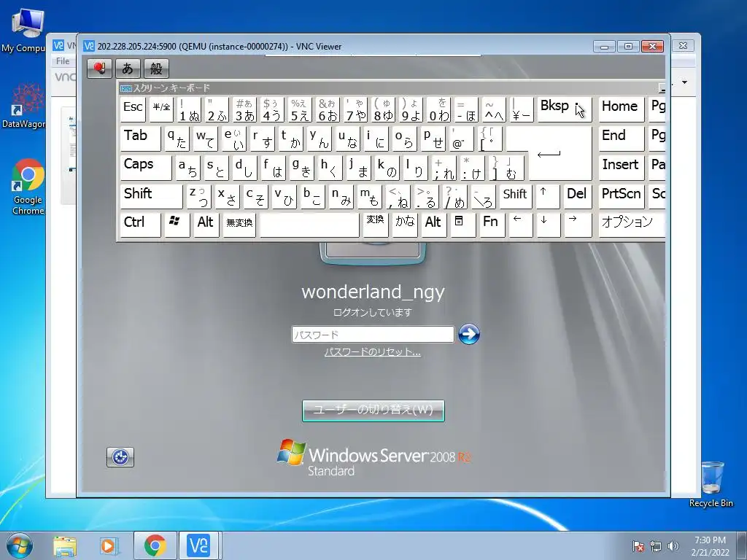Click the left arrow key

[x=520, y=225]
